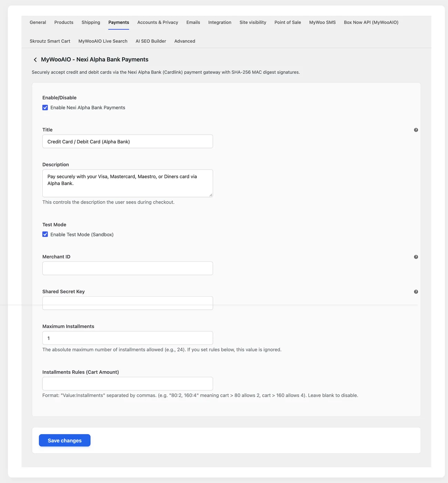Focus the Description text area
448x483 pixels.
tap(128, 183)
